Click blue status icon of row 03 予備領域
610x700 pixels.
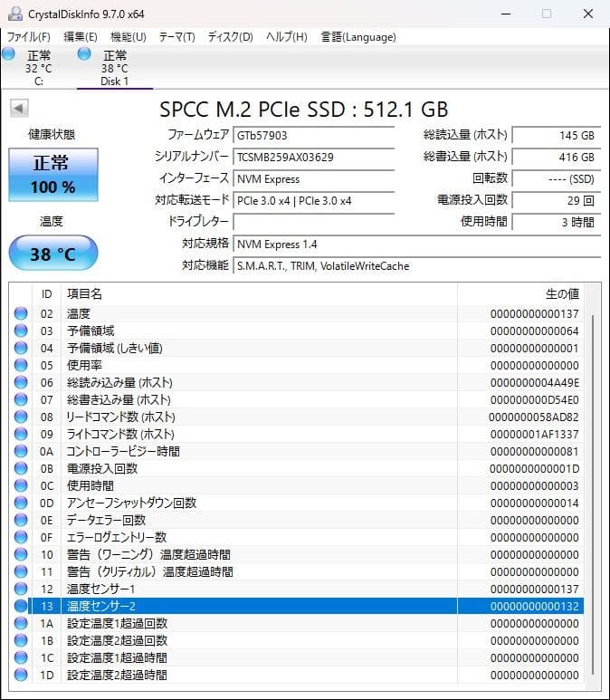(x=21, y=331)
